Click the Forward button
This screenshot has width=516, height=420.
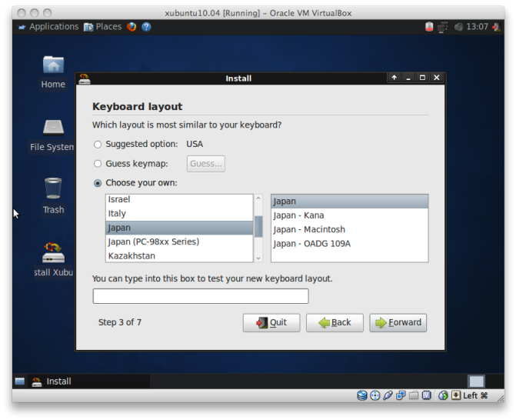click(398, 322)
